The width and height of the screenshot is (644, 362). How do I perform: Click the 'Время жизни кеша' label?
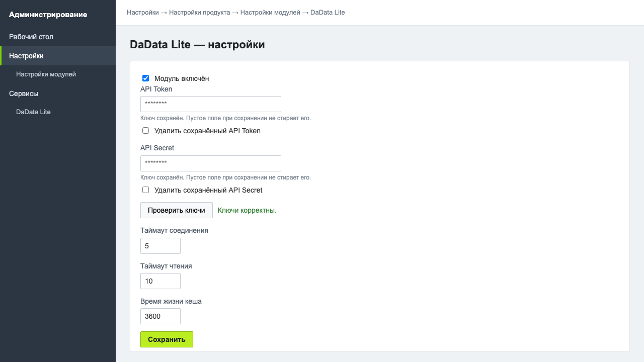coord(171,301)
